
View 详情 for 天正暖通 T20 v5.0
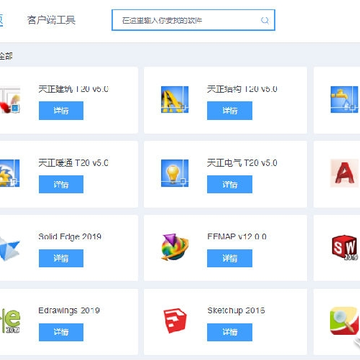(61, 184)
